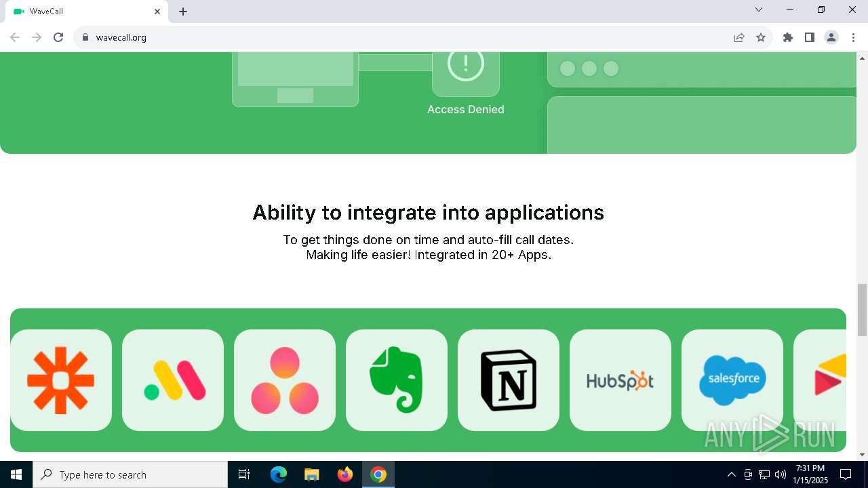Go back using the browser back arrow
Screen dimensions: 868x488
[x=15, y=37]
